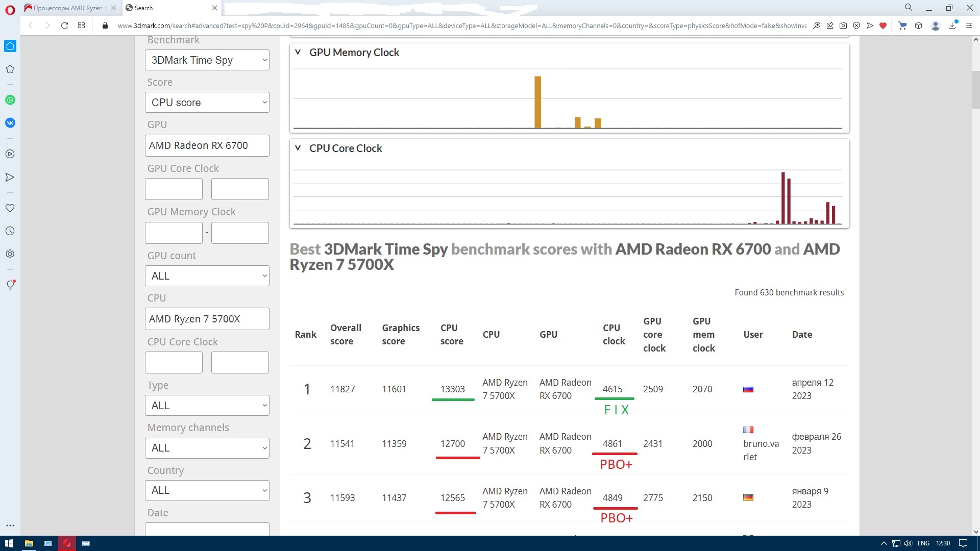
Task: Collapse the CPU Core Clock chart
Action: pyautogui.click(x=298, y=148)
